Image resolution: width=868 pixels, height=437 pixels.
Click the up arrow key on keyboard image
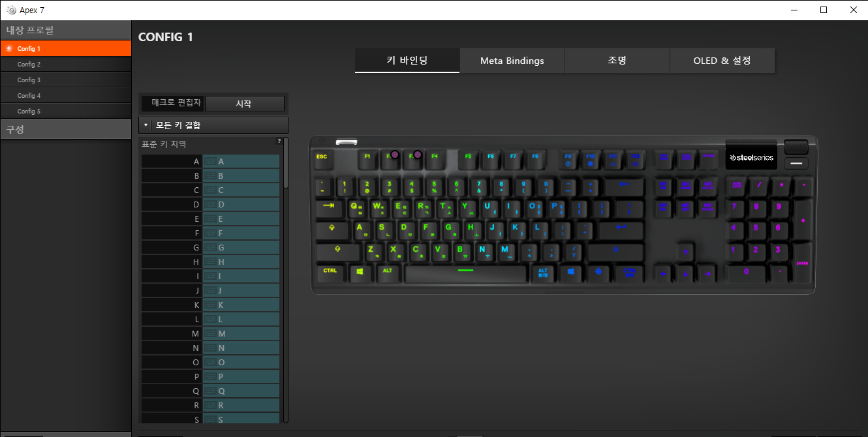pos(685,251)
